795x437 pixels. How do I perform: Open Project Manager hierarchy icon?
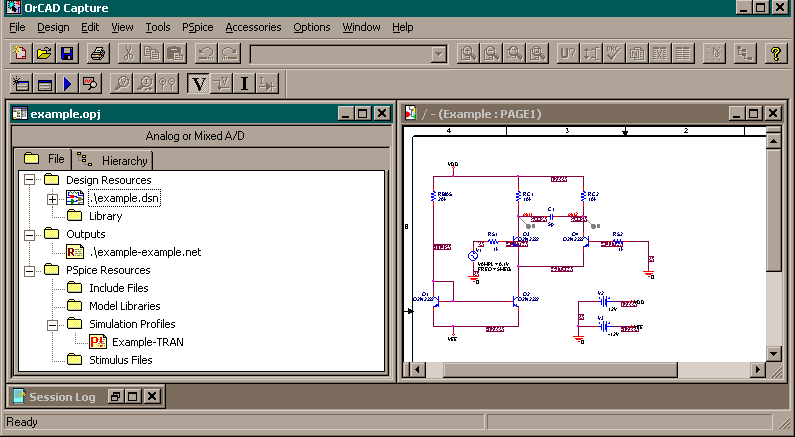(x=745, y=53)
